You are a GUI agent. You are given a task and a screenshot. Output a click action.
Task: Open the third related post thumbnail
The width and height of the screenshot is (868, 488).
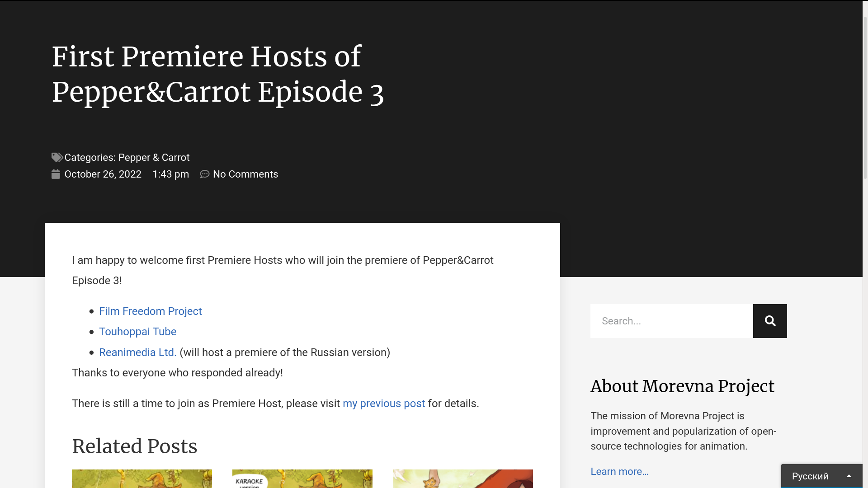[x=462, y=479]
